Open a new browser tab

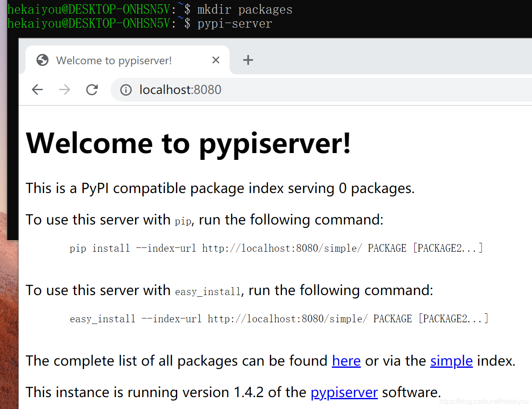coord(248,60)
